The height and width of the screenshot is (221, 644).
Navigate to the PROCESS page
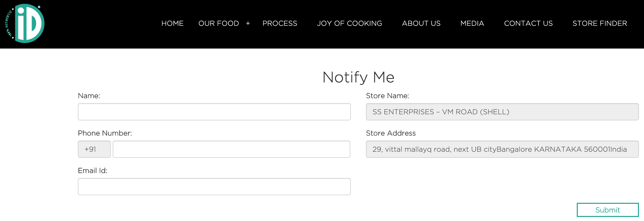pos(280,24)
